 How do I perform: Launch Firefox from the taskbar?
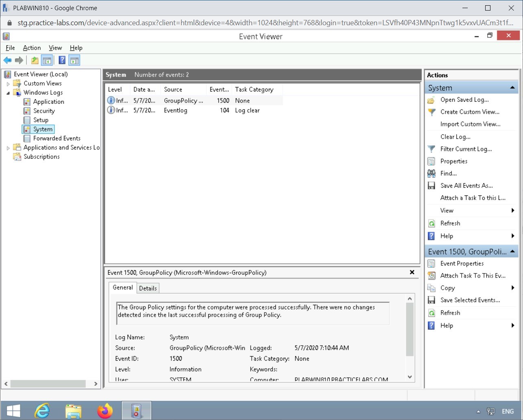(105, 410)
